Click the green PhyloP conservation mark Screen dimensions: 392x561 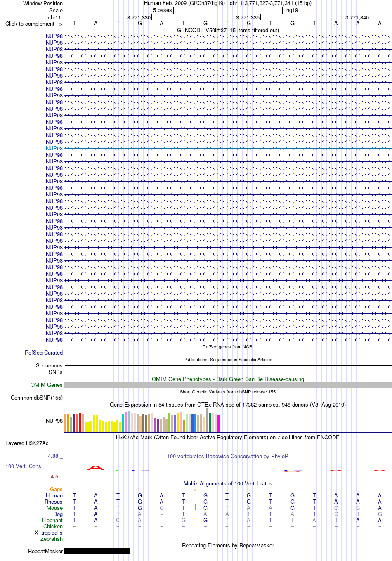pos(117,470)
